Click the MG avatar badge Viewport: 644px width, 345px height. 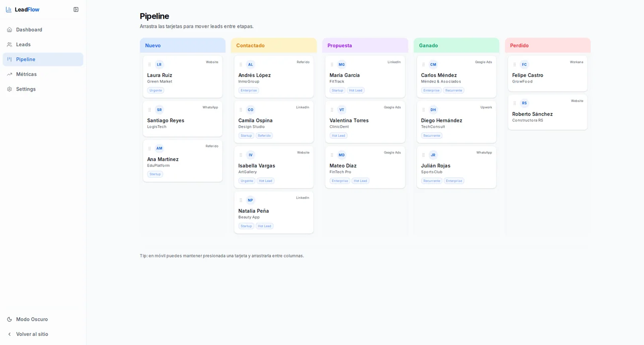[x=342, y=64]
